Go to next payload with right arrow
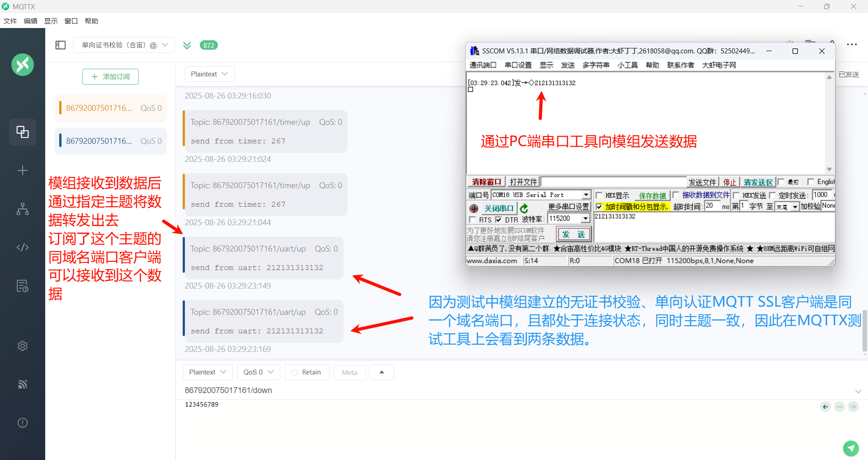Screen dimensions: 868x460 853,407
